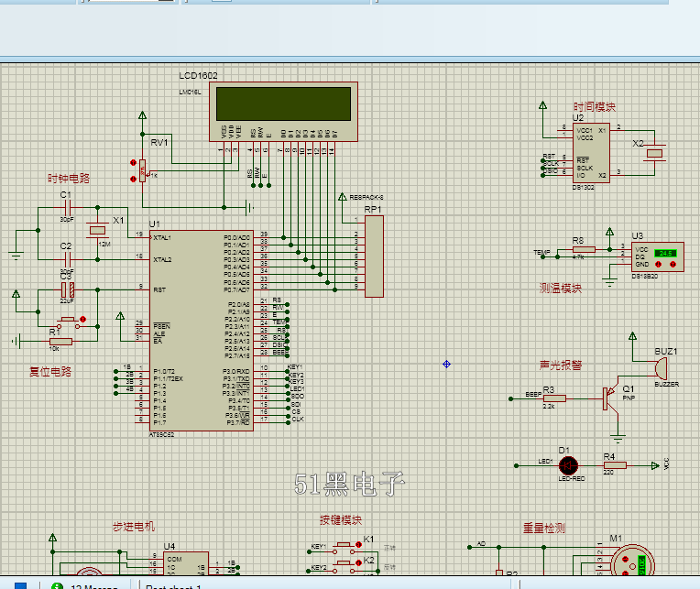
Task: Select the U3 DS18B20 temperature sensor
Action: click(x=658, y=256)
